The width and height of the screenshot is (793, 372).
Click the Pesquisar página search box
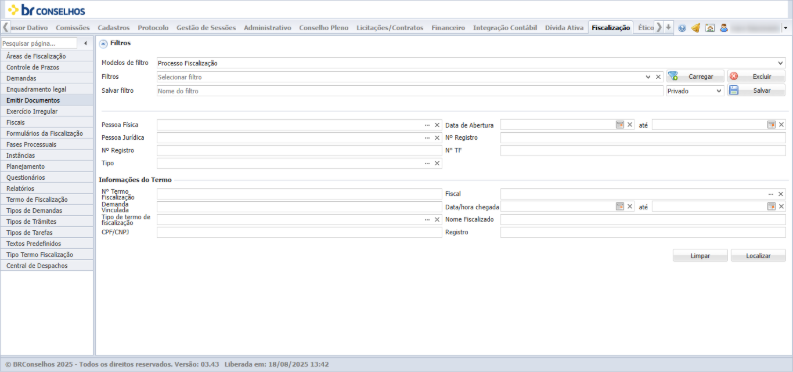pos(39,43)
